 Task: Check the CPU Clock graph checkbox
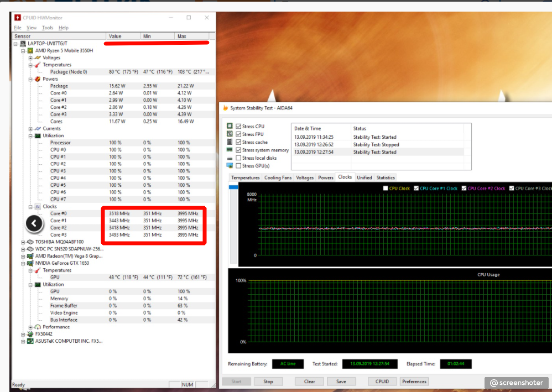coord(386,188)
